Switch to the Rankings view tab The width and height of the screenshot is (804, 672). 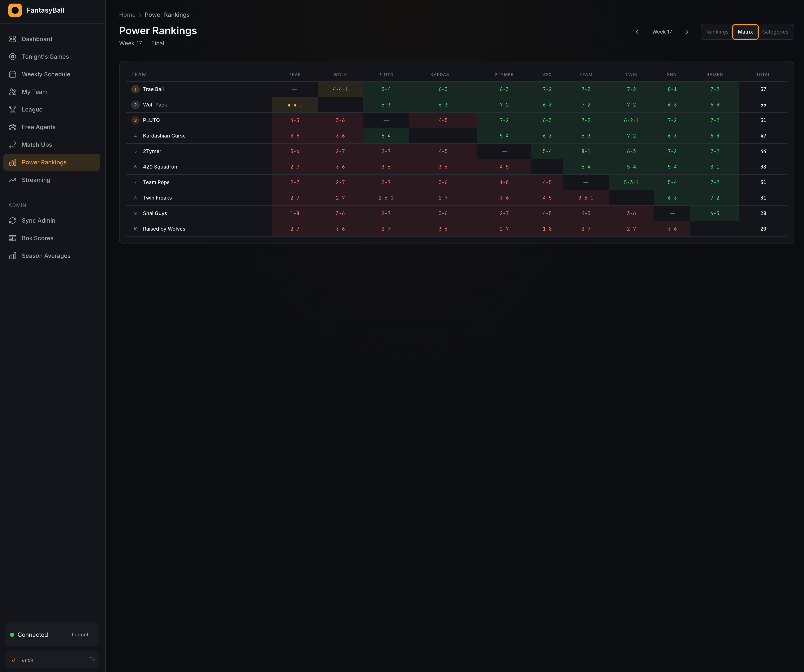pyautogui.click(x=717, y=32)
